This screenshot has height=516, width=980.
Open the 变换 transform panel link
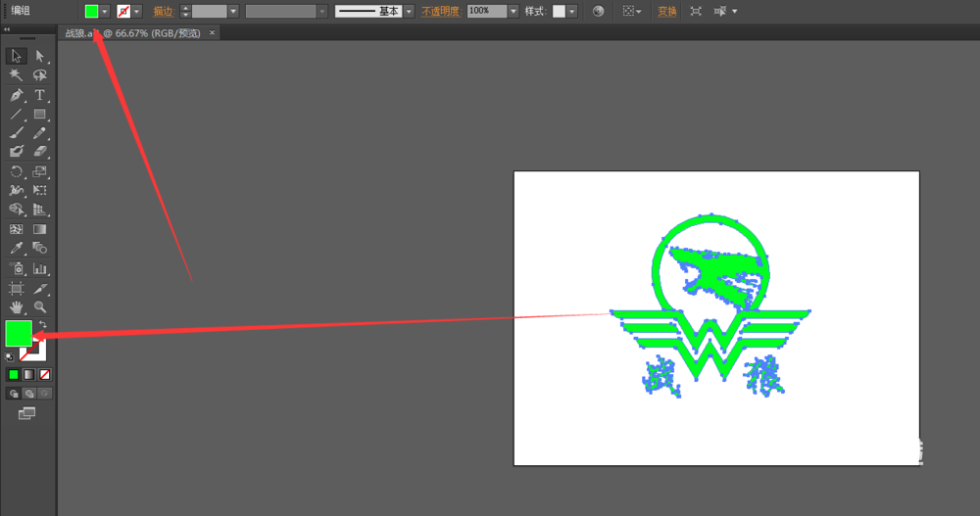(666, 11)
